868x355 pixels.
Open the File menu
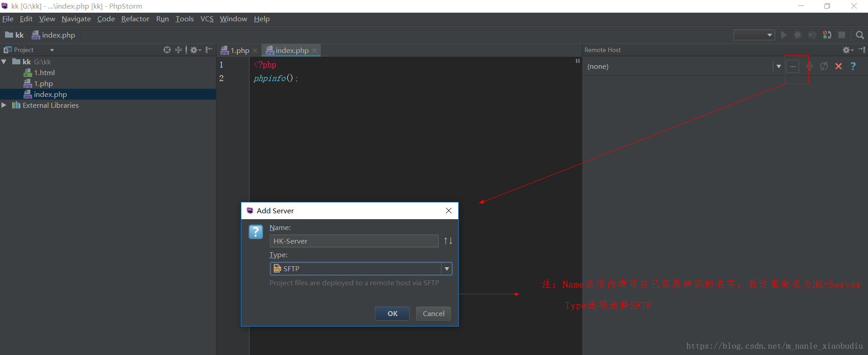(8, 19)
